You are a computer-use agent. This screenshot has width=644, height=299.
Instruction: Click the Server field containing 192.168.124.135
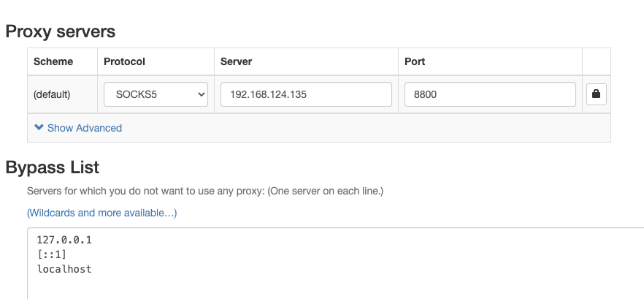click(x=305, y=94)
